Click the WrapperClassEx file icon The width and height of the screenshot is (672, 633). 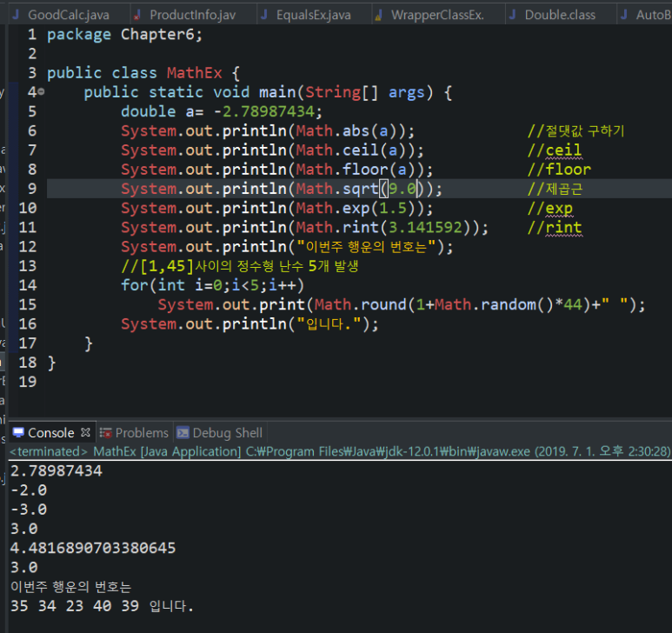(379, 15)
